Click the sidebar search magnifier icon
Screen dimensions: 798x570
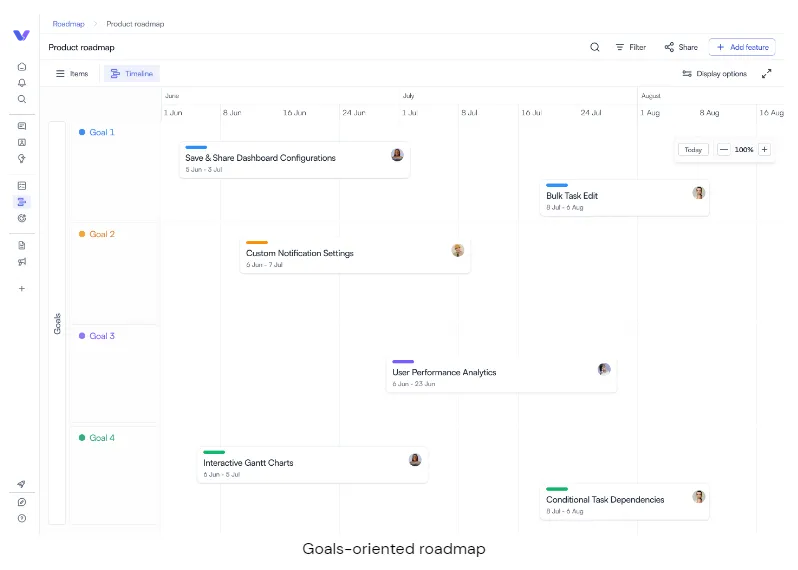pos(22,99)
